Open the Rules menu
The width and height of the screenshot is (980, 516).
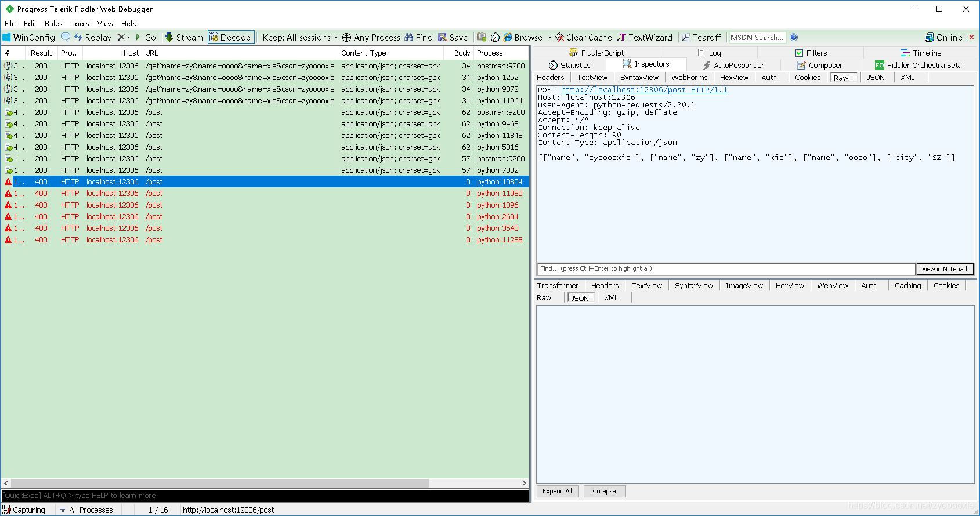53,24
